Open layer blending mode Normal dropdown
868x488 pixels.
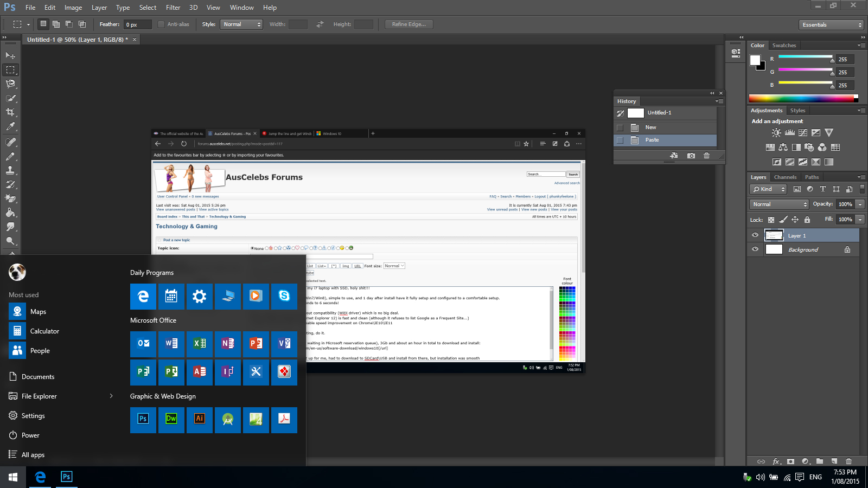pos(780,204)
